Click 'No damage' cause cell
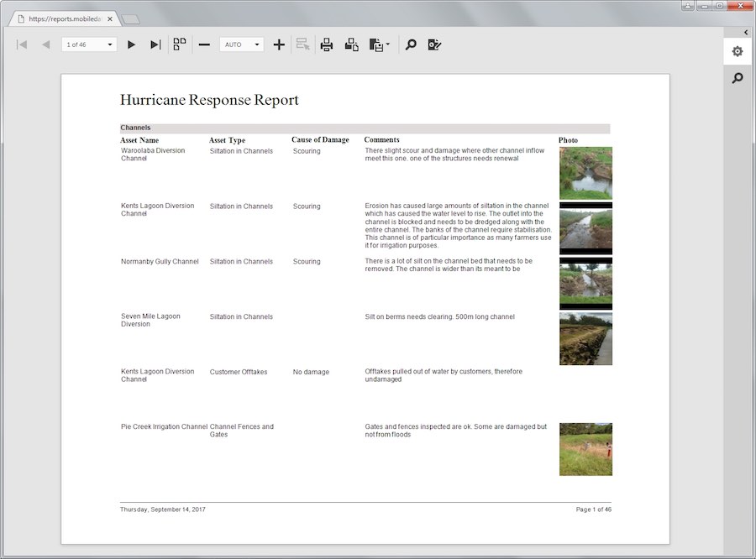The image size is (756, 559). pos(311,372)
